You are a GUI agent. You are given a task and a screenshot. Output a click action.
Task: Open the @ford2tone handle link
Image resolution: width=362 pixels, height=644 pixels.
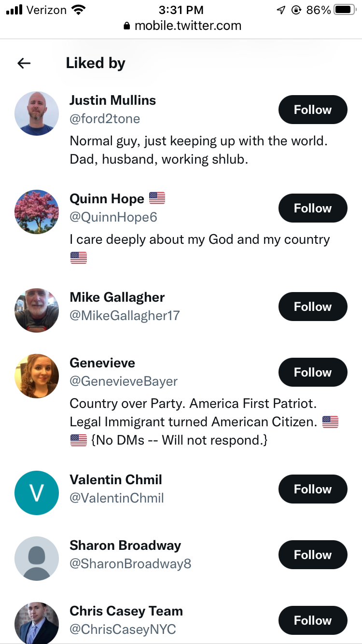click(105, 119)
